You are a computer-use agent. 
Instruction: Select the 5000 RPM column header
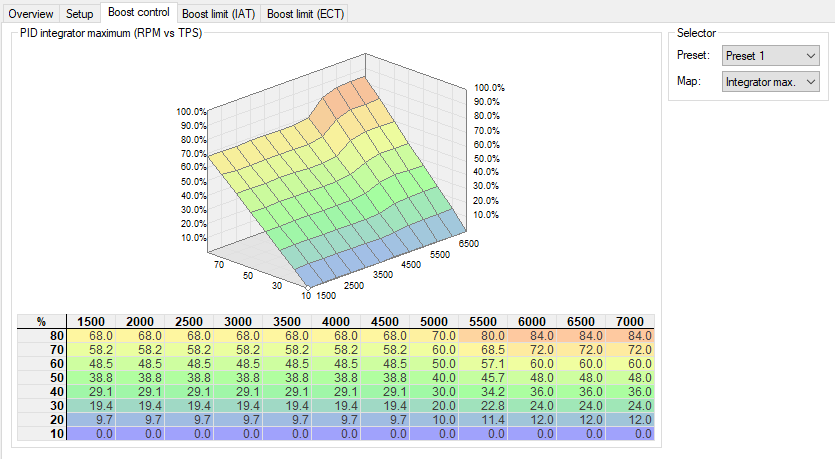[434, 322]
